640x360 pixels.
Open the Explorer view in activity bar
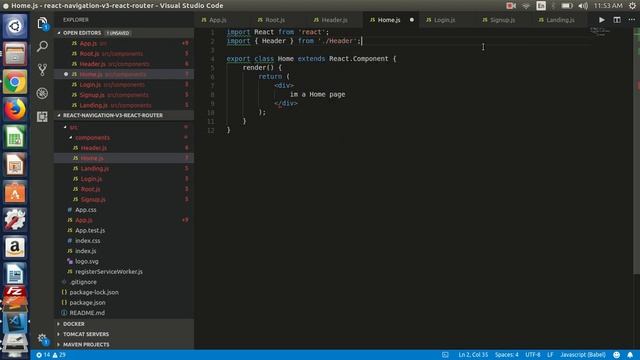pyautogui.click(x=42, y=23)
